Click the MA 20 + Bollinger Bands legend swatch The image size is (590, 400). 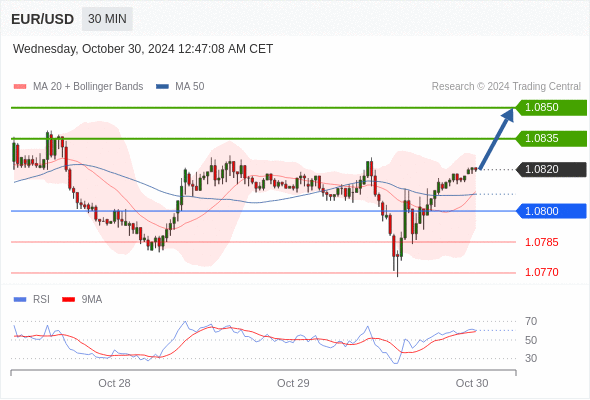pos(20,87)
